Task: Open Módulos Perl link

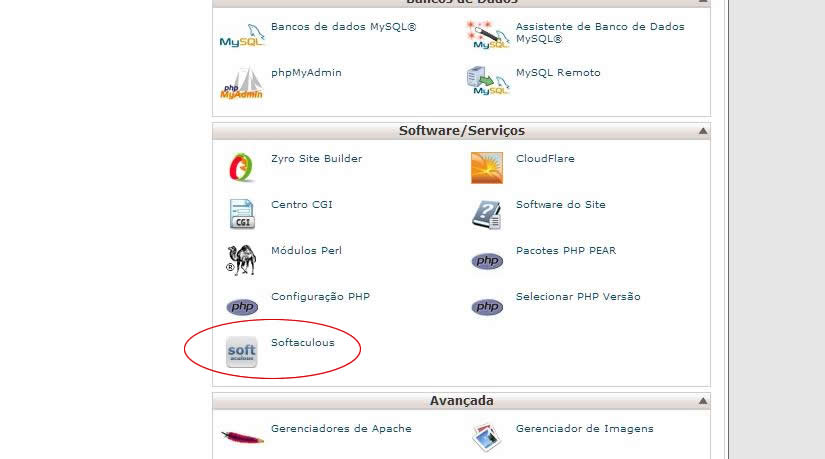Action: click(306, 251)
